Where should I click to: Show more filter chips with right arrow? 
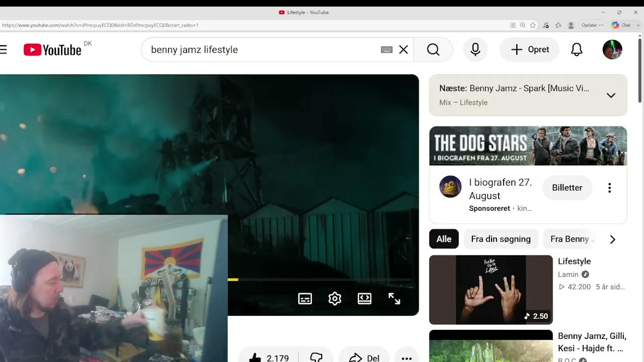pos(612,239)
